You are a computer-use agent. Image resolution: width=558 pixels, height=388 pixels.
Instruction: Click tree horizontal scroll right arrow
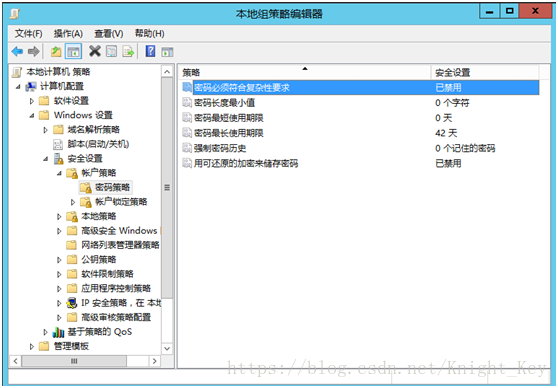(154, 361)
